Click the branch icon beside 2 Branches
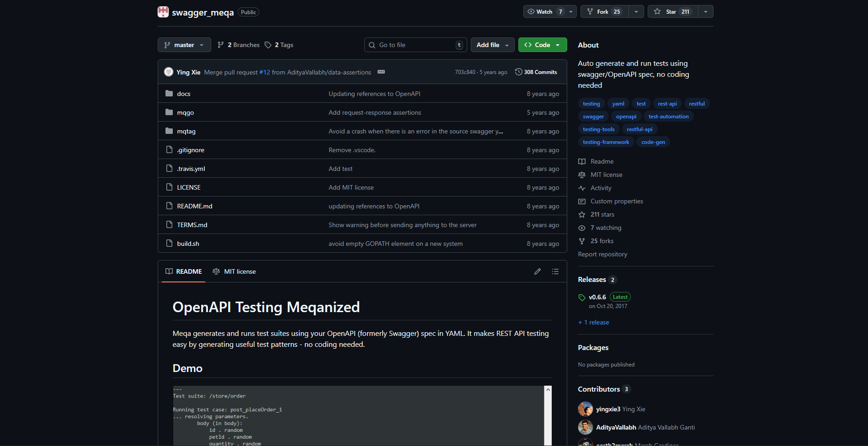 [x=221, y=45]
